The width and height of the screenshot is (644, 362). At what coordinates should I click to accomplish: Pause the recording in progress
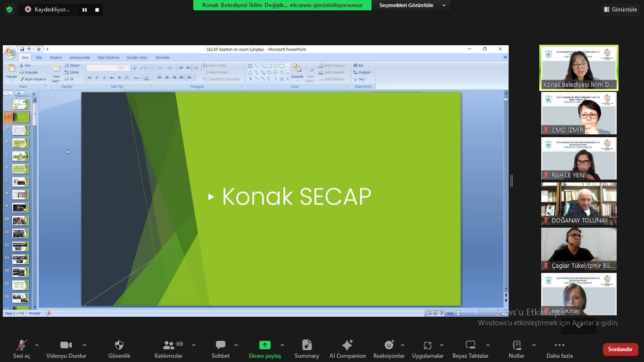tap(84, 9)
